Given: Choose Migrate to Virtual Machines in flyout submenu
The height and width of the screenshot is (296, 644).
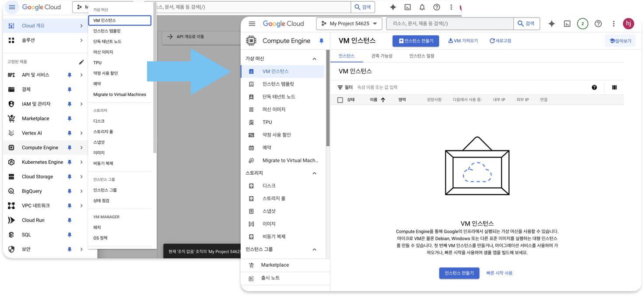Looking at the screenshot, I should click(x=119, y=95).
